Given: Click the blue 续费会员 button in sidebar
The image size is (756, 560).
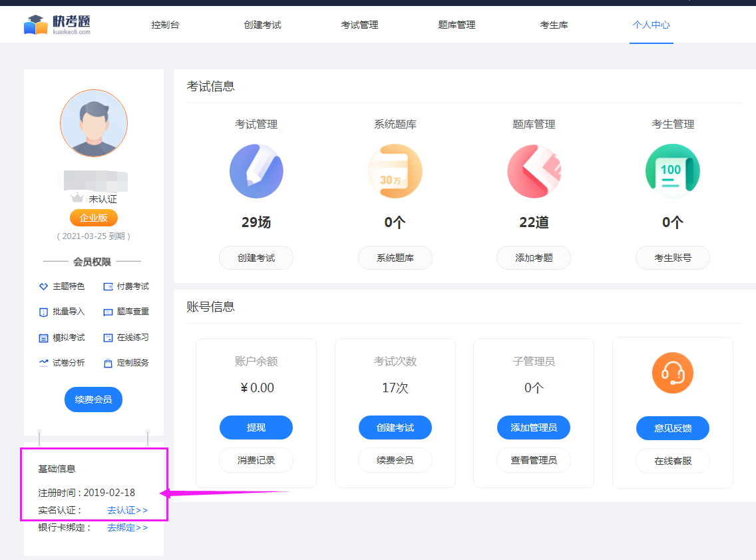Looking at the screenshot, I should (x=93, y=400).
